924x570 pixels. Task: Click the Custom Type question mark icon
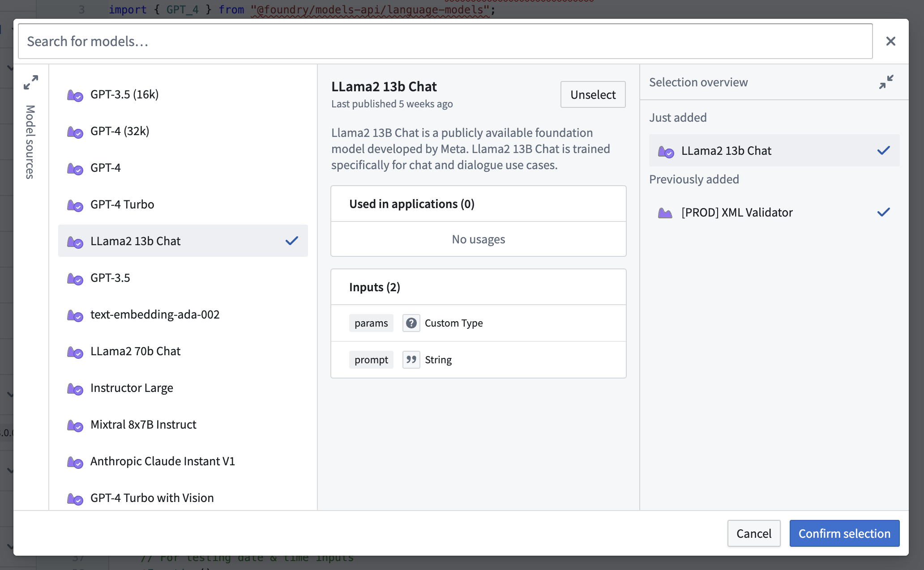[411, 323]
